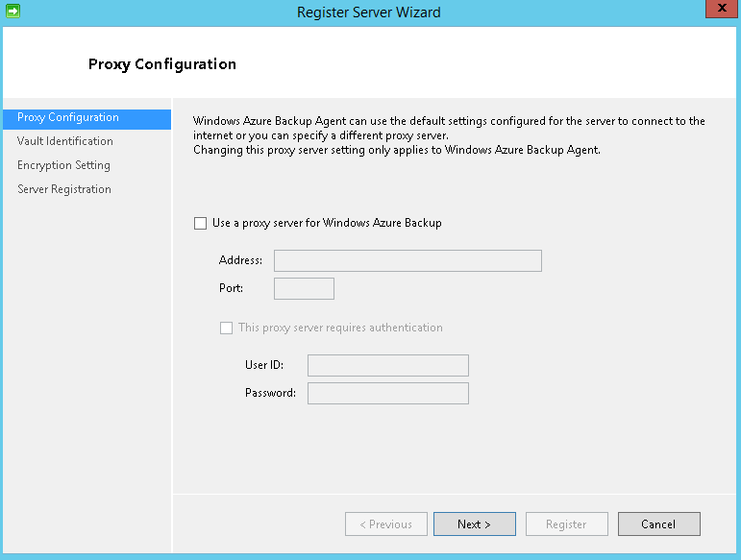Click the description starting 'Windows Azure Backup Agent can use'
This screenshot has width=741, height=560.
tap(449, 128)
